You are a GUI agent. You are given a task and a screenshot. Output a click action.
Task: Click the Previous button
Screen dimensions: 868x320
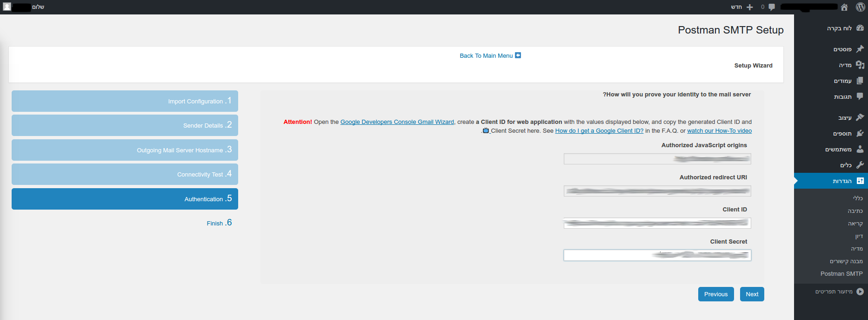tap(715, 294)
